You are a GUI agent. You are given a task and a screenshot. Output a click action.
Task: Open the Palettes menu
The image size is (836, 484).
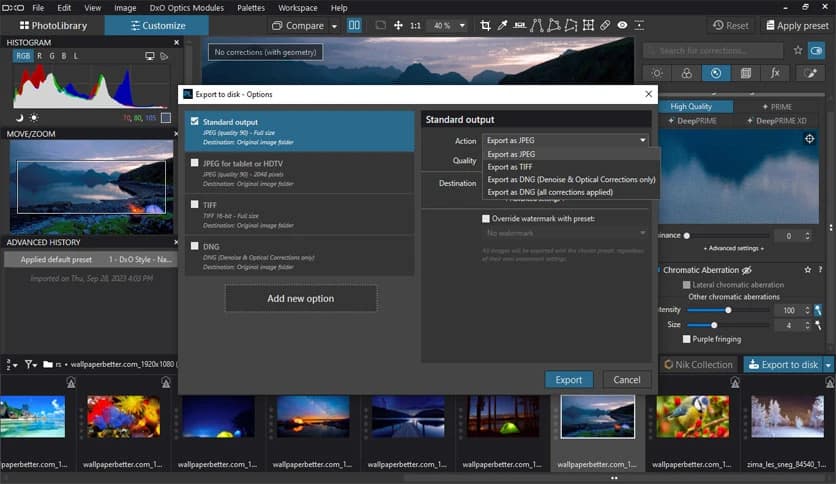pyautogui.click(x=251, y=8)
